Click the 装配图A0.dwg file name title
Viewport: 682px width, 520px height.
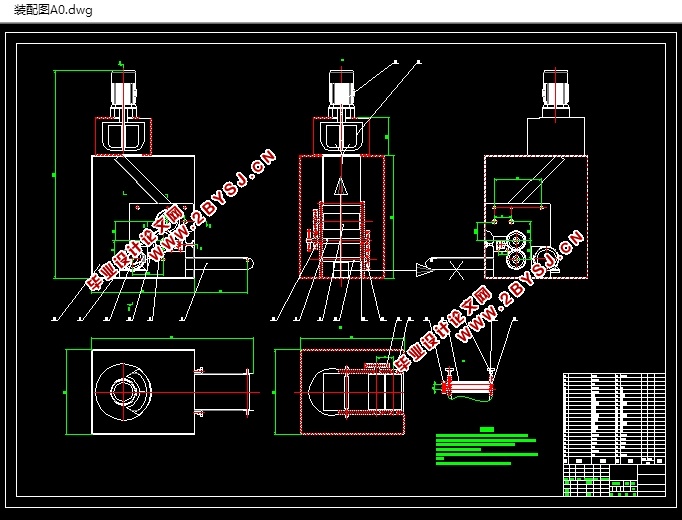point(53,10)
